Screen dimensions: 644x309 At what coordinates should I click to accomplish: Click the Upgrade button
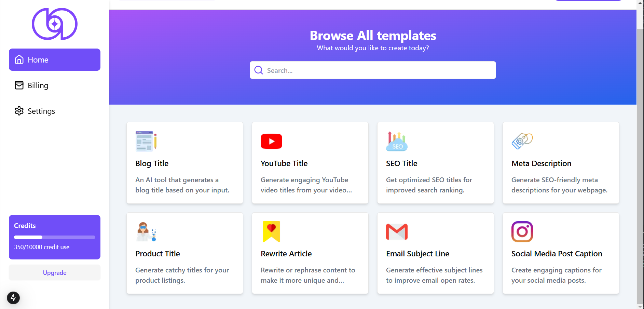click(x=54, y=272)
